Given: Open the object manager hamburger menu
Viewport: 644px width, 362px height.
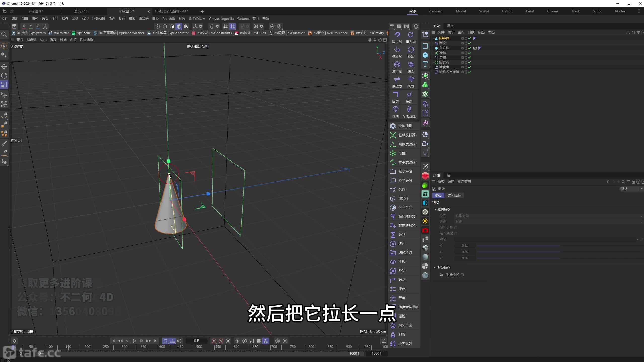Looking at the screenshot, I should tap(433, 32).
